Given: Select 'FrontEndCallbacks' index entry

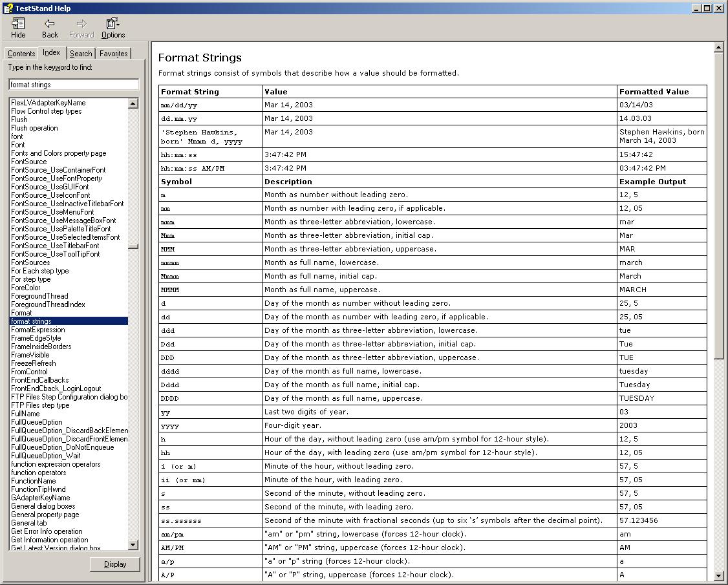Looking at the screenshot, I should pos(40,380).
